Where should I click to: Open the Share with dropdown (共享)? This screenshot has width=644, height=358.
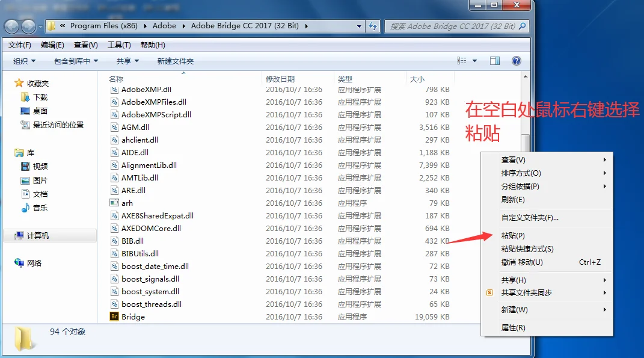(x=127, y=61)
